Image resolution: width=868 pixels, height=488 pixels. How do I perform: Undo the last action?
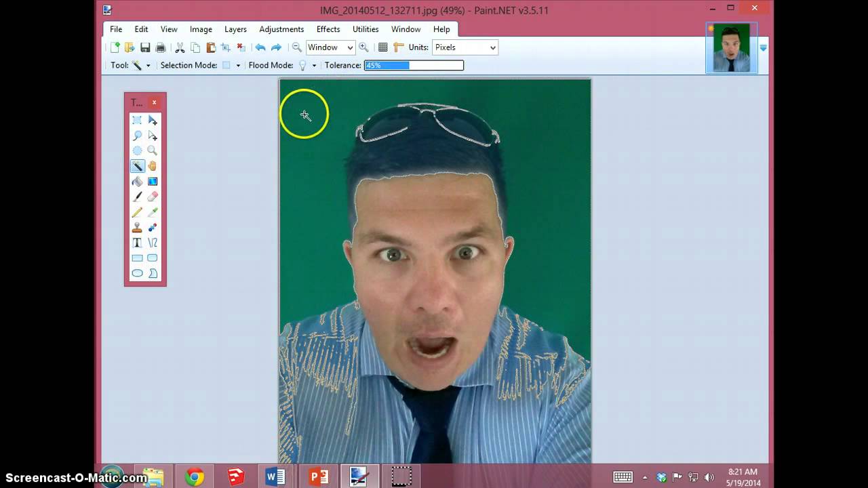[x=260, y=47]
